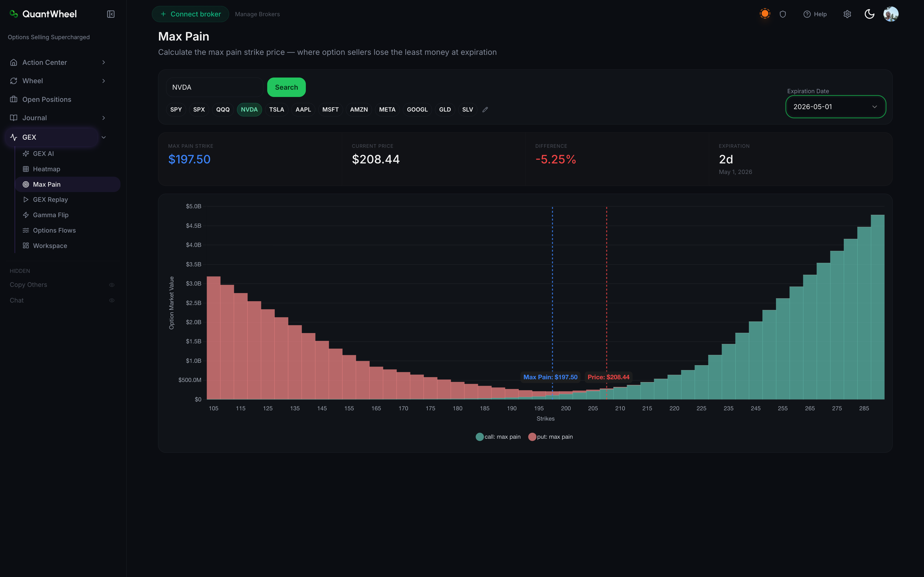Click the Help question mark icon
Image resolution: width=924 pixels, height=577 pixels.
(807, 14)
